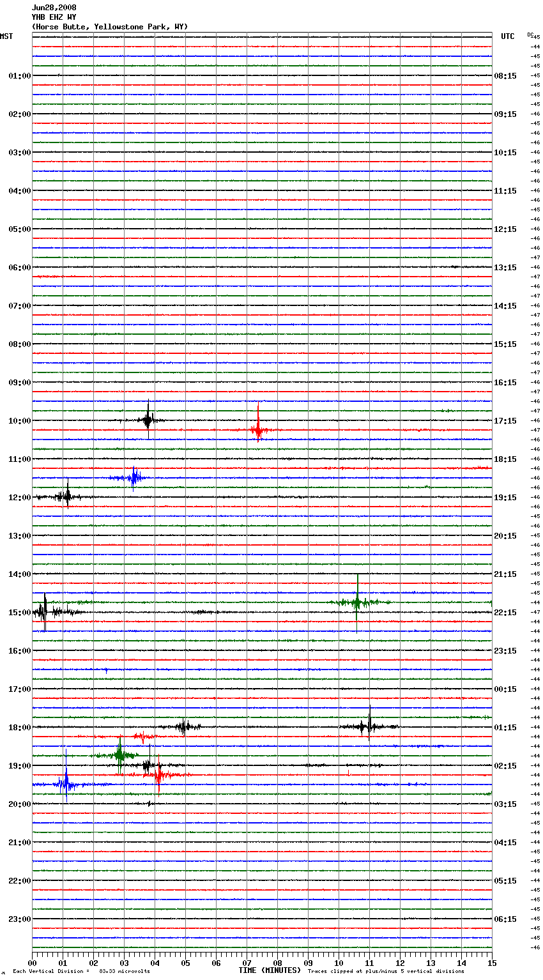The image size is (543, 980).
Task: Click the date text 'Jun28,2008'
Action: click(x=54, y=8)
